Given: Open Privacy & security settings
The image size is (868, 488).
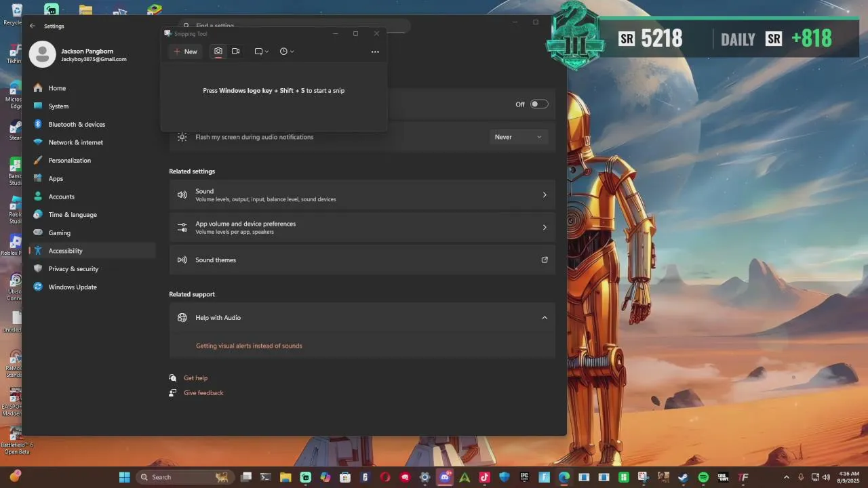Looking at the screenshot, I should [x=92, y=269].
